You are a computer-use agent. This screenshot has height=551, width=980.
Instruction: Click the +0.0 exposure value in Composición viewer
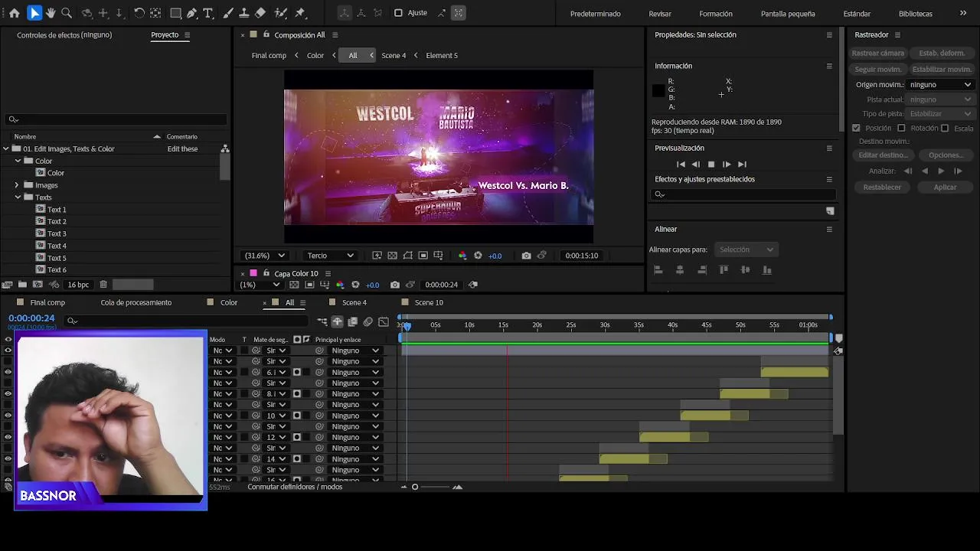tap(495, 256)
